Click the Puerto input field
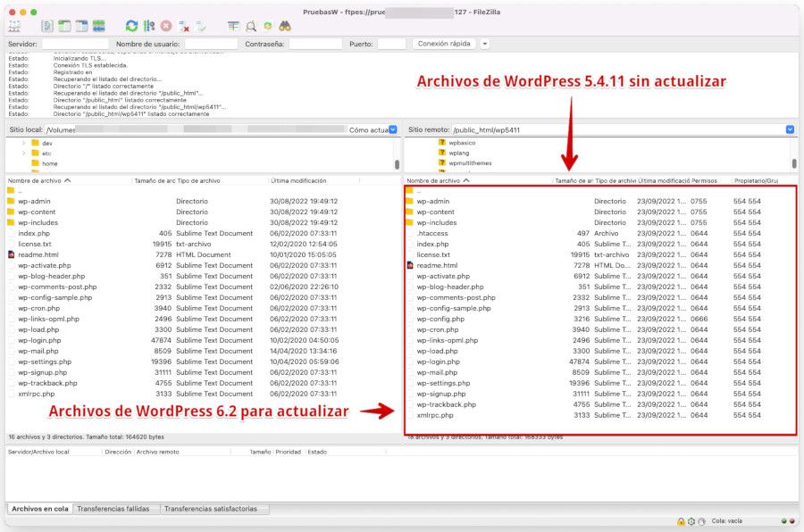 (x=392, y=44)
